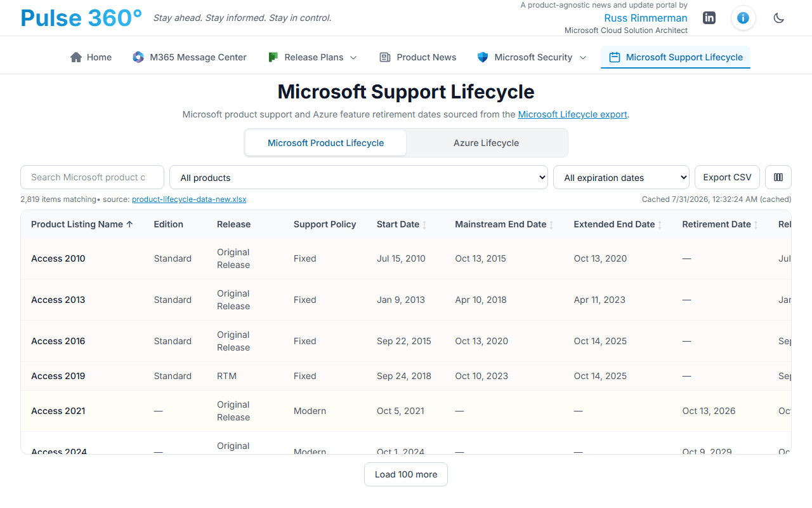Click the Jul 15, 2010 start date
The width and height of the screenshot is (812, 508).
click(x=401, y=258)
